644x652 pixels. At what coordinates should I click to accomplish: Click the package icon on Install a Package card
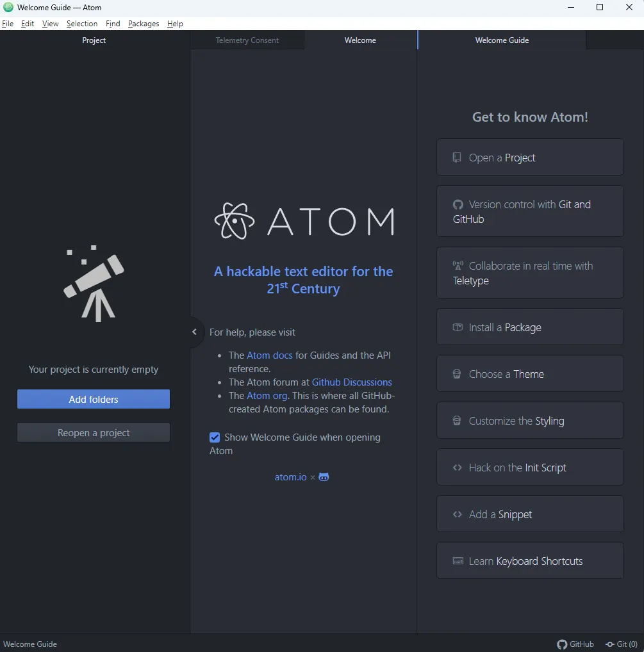pyautogui.click(x=458, y=327)
